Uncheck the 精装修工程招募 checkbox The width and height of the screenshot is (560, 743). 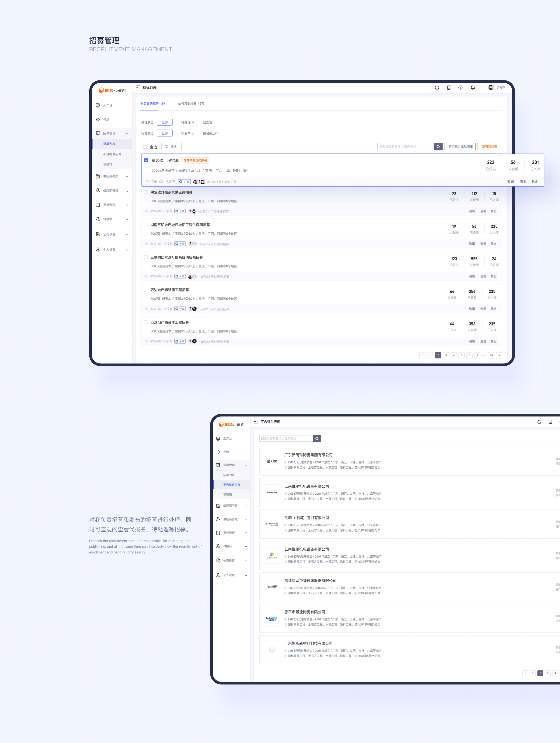point(146,161)
